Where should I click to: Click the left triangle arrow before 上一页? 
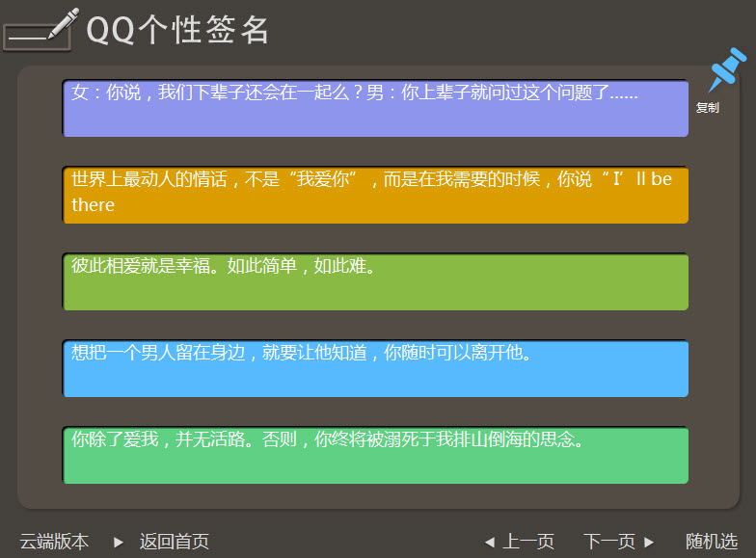point(489,542)
